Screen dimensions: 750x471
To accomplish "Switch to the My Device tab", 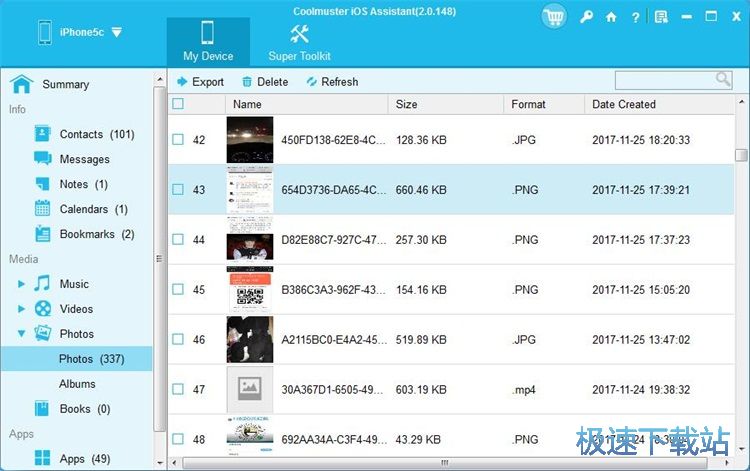I will (208, 42).
